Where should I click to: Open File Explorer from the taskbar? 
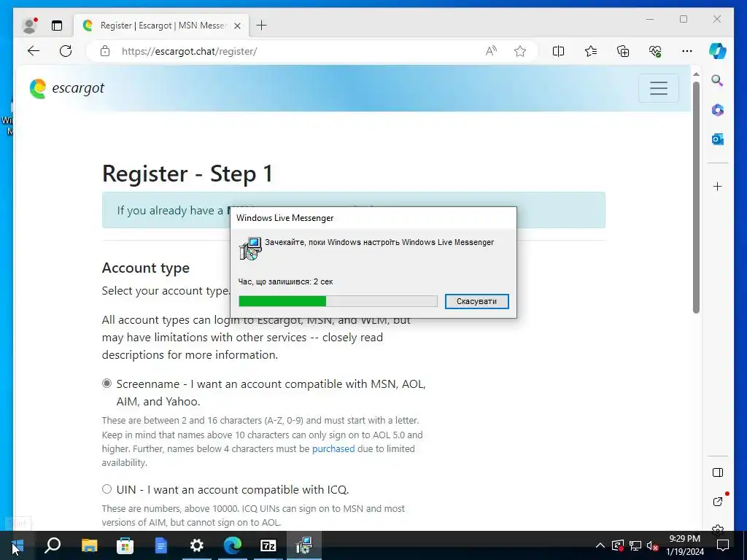[x=89, y=545]
